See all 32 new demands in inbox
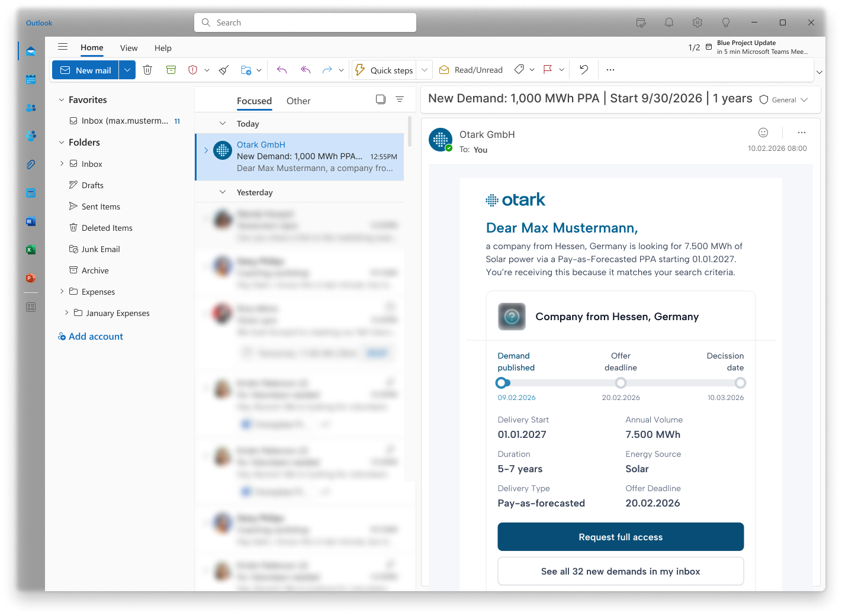The width and height of the screenshot is (842, 616). 621,571
